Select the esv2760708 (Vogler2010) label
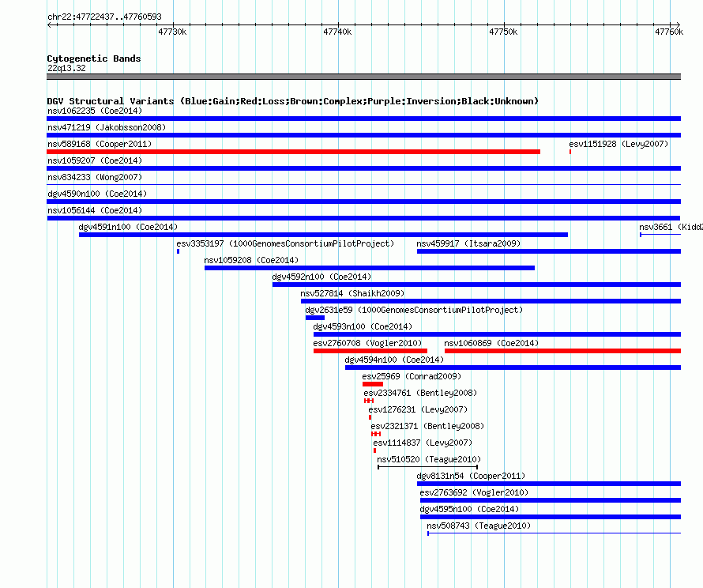 tap(367, 343)
